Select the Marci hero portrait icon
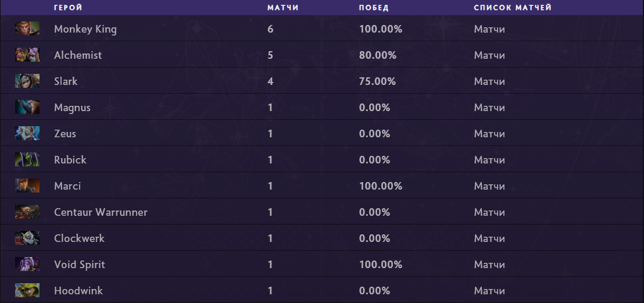The width and height of the screenshot is (644, 303). click(x=27, y=186)
